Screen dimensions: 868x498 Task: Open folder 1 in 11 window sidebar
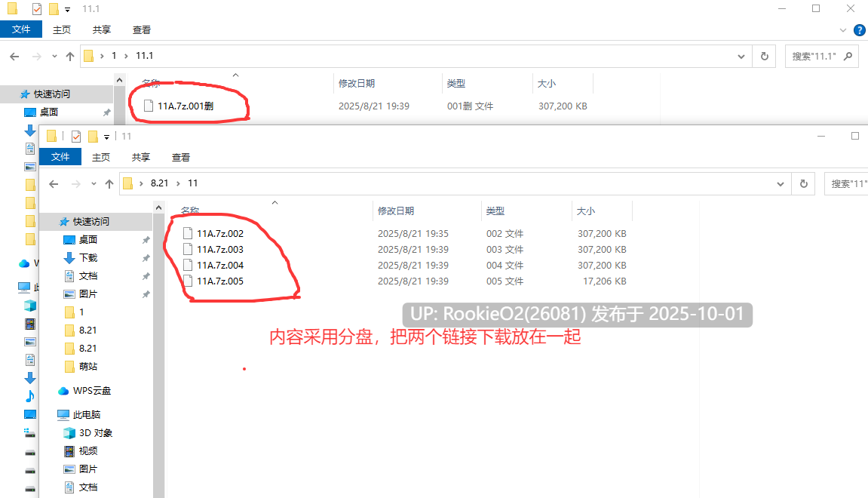[81, 312]
